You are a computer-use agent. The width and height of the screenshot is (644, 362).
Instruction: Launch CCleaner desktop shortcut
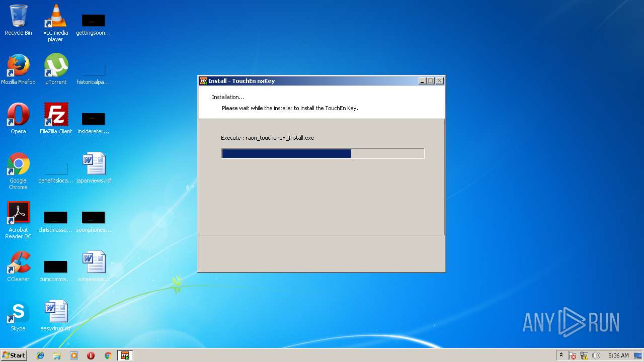click(x=18, y=266)
